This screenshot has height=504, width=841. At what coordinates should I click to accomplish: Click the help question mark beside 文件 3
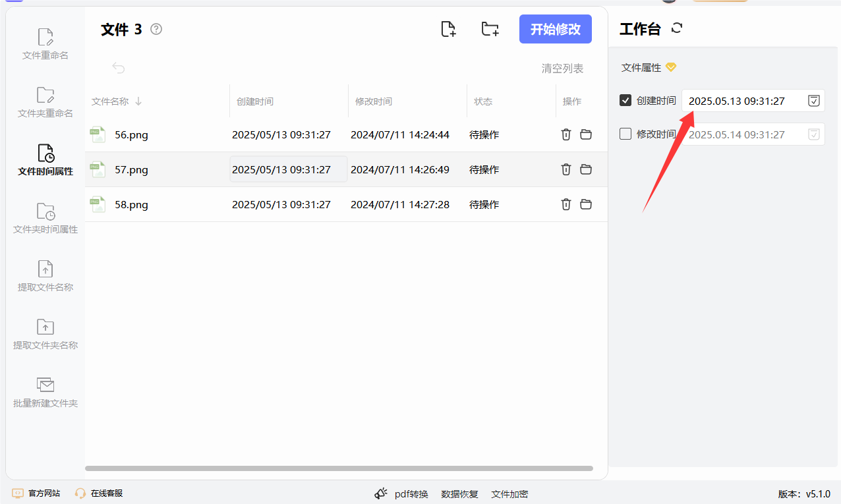pos(156,29)
